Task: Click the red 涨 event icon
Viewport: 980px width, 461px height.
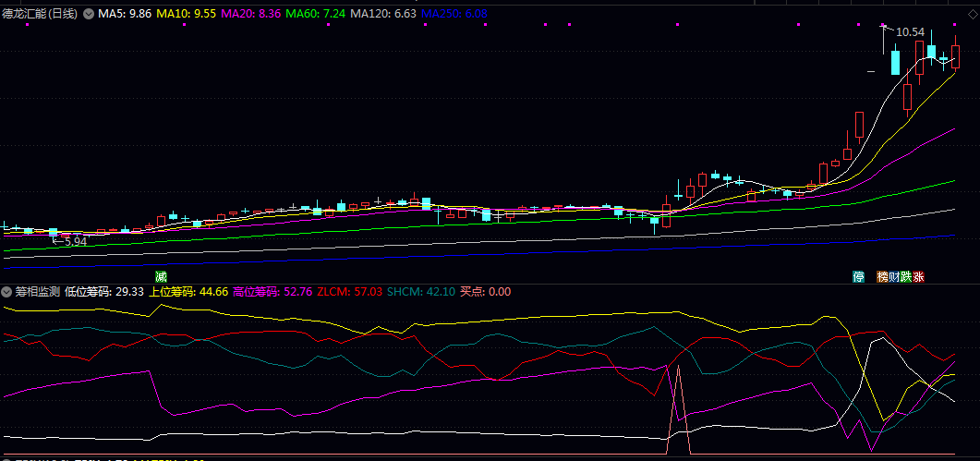Action: coord(919,276)
